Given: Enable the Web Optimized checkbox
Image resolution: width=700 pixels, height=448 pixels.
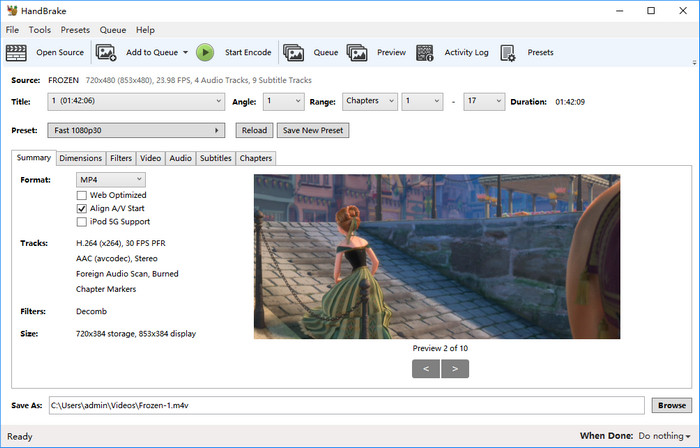Looking at the screenshot, I should 82,195.
